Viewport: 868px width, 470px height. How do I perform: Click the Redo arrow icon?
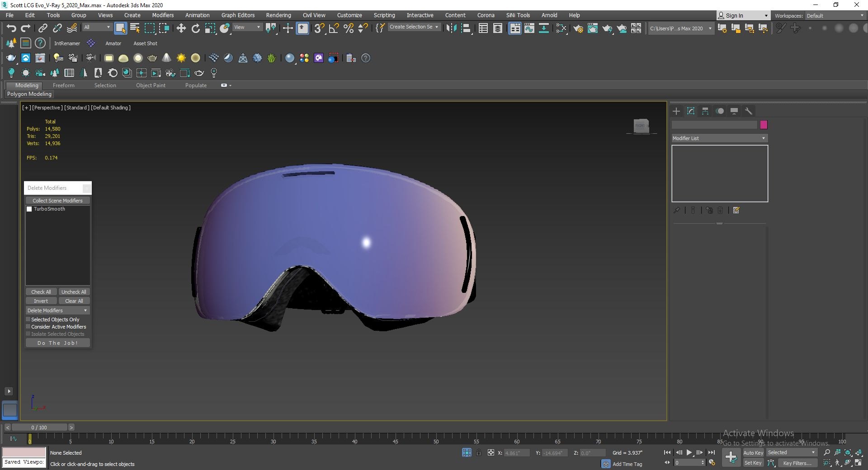[x=26, y=28]
